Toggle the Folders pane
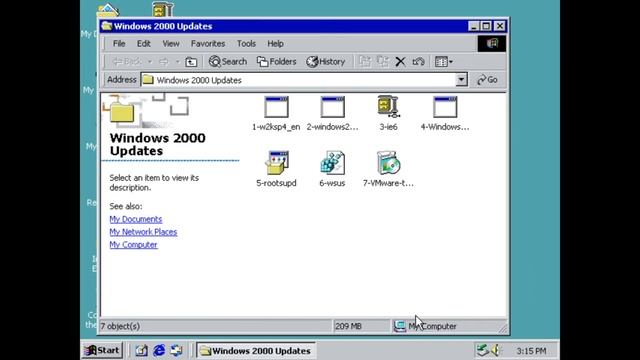This screenshot has height=360, width=640. (276, 62)
